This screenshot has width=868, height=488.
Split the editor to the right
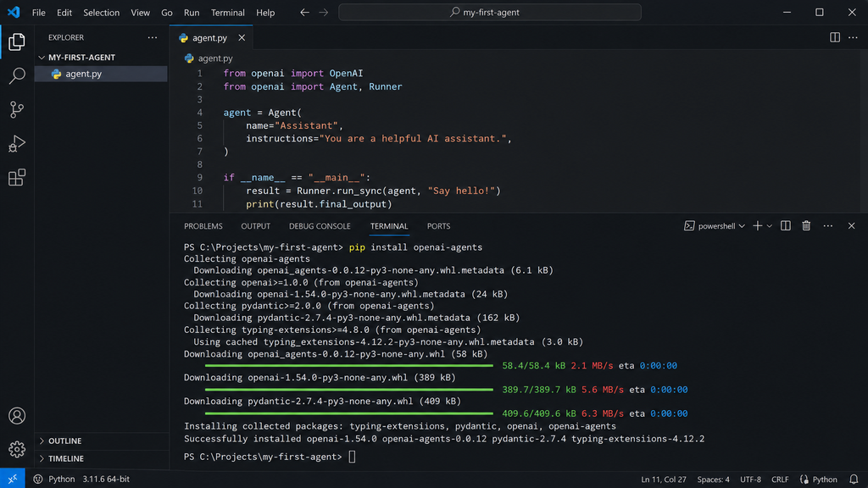pos(835,37)
